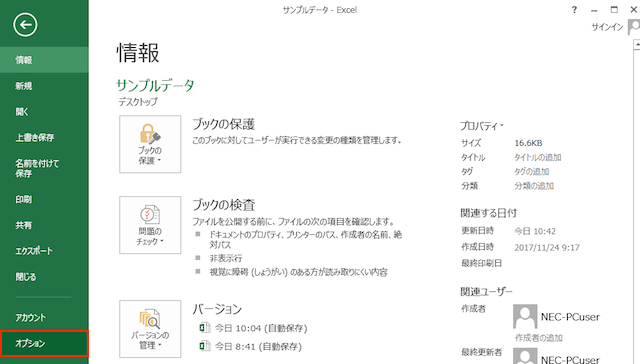
Task: Click the ブックの保護 section heading
Action: click(224, 124)
